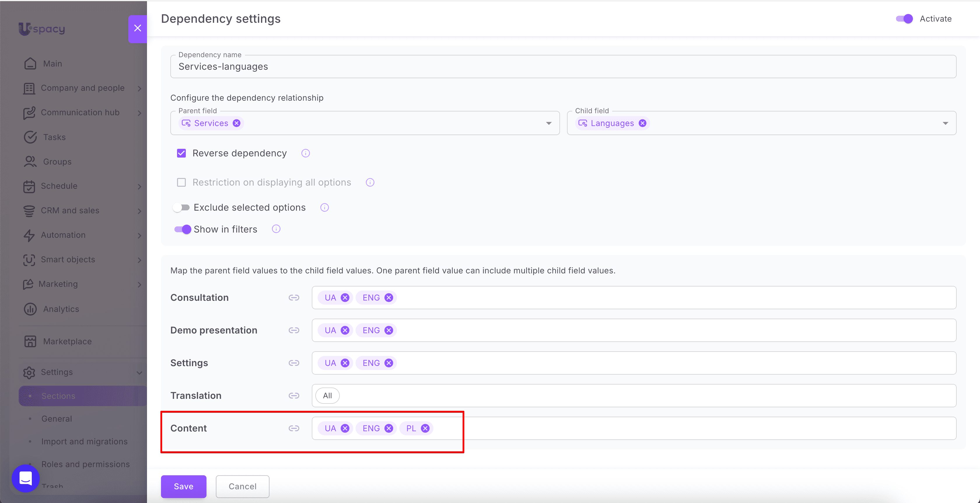Open the chat support bubble
The image size is (980, 503).
pos(25,478)
